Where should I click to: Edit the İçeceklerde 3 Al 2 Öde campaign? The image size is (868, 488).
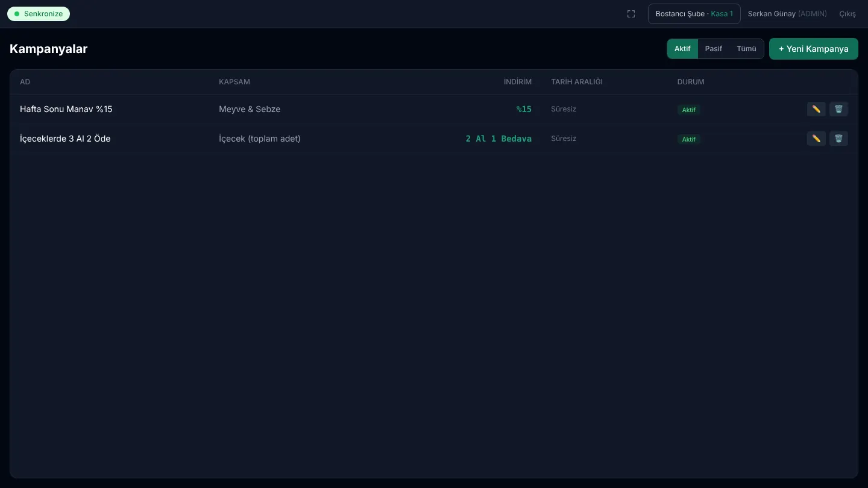click(816, 139)
